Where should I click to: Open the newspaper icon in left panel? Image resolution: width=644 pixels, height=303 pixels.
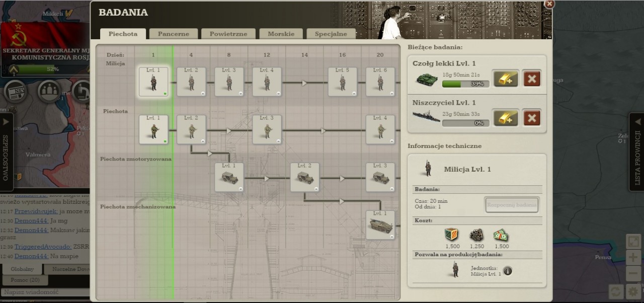point(16,92)
